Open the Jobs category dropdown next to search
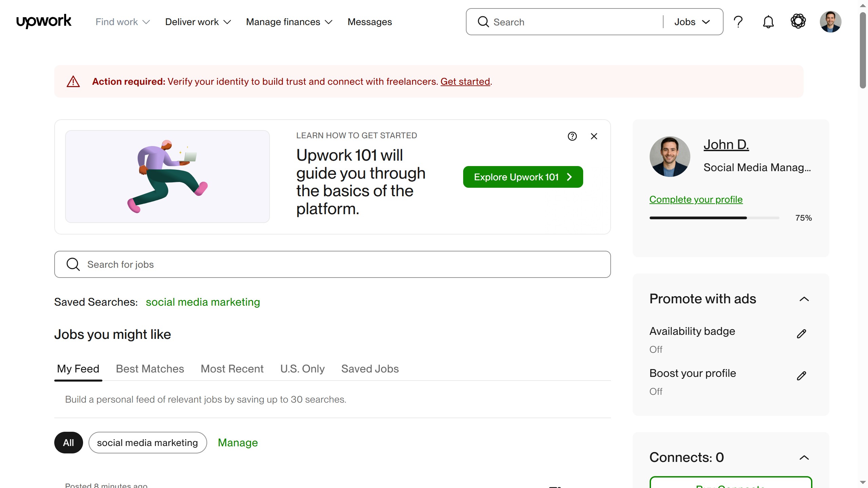The height and width of the screenshot is (488, 868). [x=692, y=22]
